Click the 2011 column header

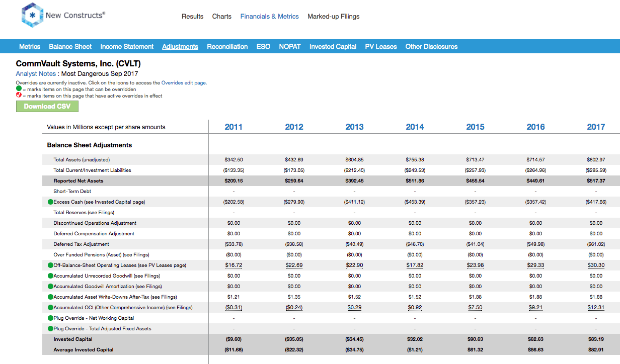(234, 127)
